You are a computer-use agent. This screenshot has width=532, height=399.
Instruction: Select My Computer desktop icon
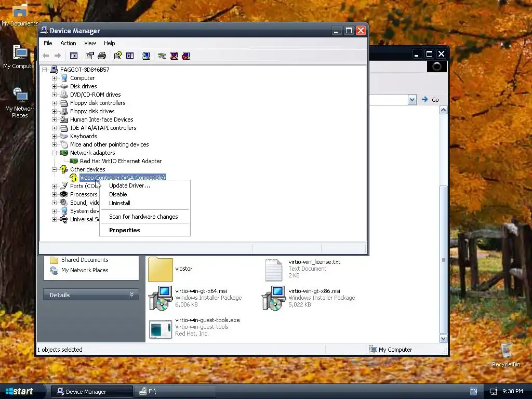(20, 54)
